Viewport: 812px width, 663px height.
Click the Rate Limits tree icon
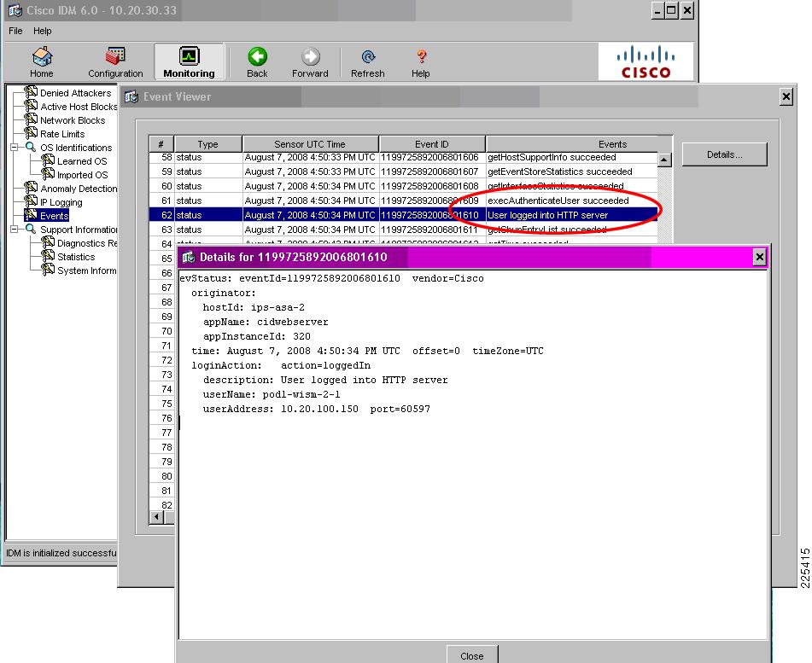[x=31, y=133]
